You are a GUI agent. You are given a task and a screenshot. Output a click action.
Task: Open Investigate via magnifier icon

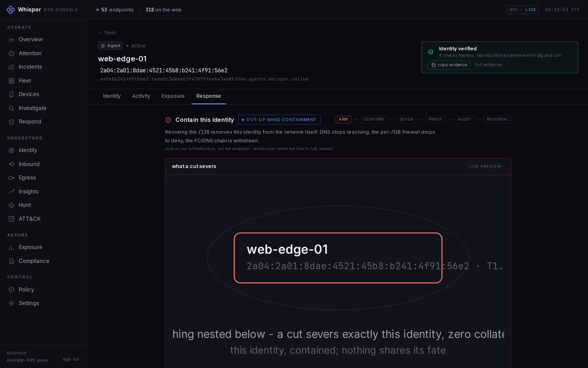11,108
